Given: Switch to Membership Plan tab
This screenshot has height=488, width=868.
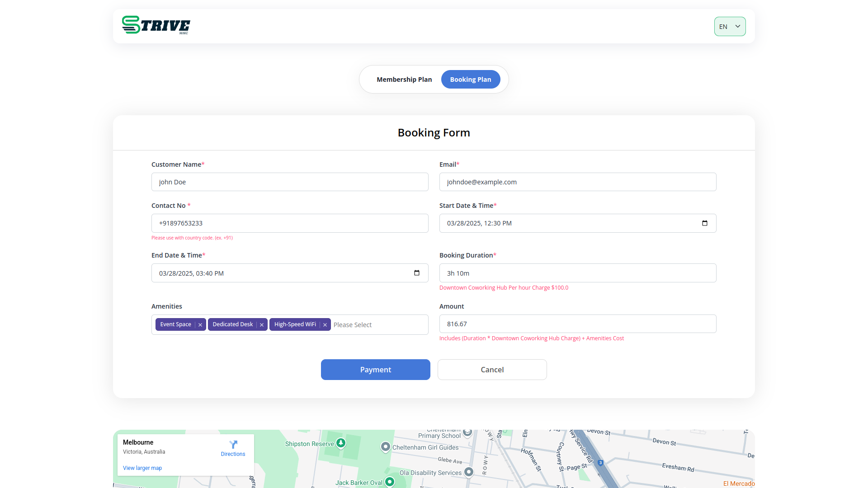Looking at the screenshot, I should (404, 80).
